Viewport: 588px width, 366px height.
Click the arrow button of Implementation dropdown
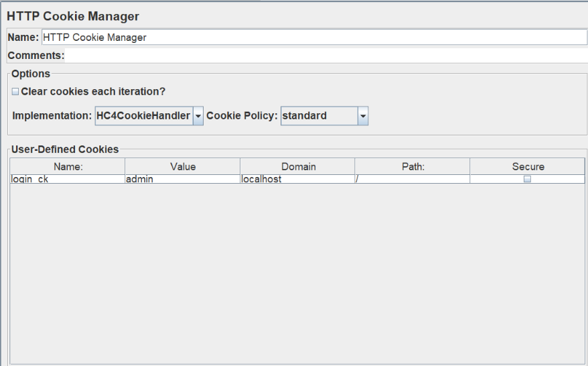click(198, 116)
